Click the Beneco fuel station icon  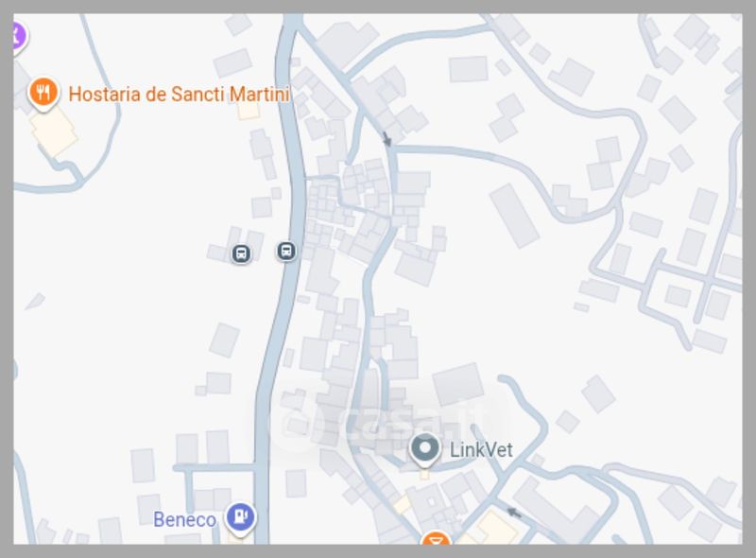click(241, 518)
